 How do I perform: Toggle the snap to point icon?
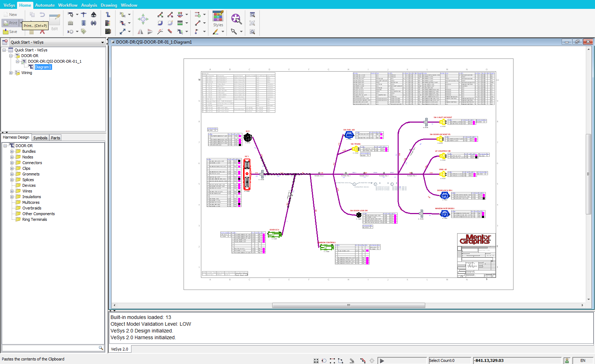tap(324, 360)
